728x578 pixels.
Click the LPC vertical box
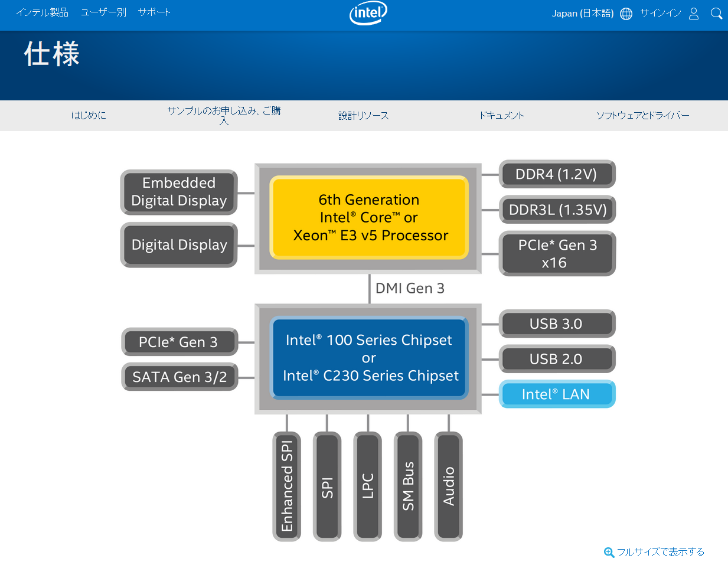pos(368,486)
